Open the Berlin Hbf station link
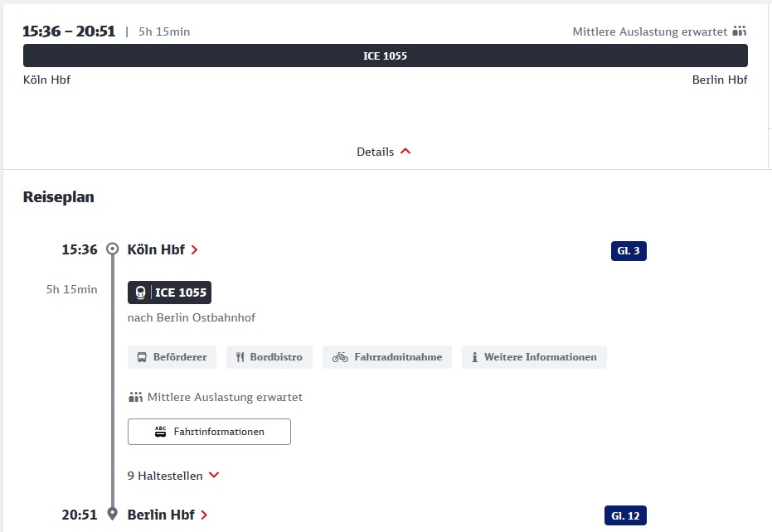 click(168, 515)
